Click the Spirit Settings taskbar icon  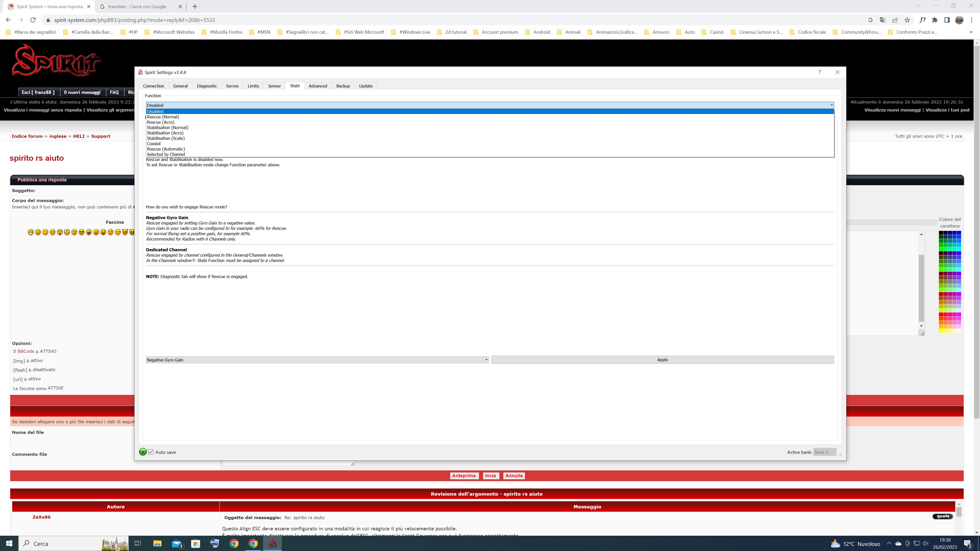pyautogui.click(x=272, y=543)
